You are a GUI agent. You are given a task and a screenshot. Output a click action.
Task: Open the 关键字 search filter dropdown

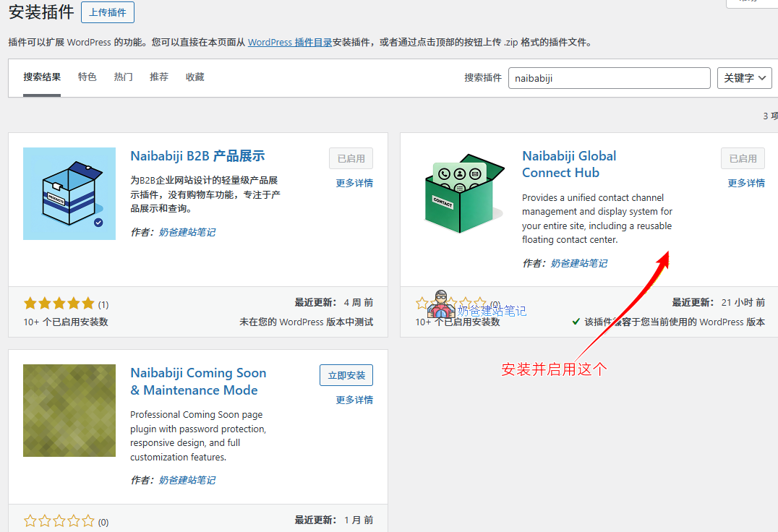pos(744,77)
